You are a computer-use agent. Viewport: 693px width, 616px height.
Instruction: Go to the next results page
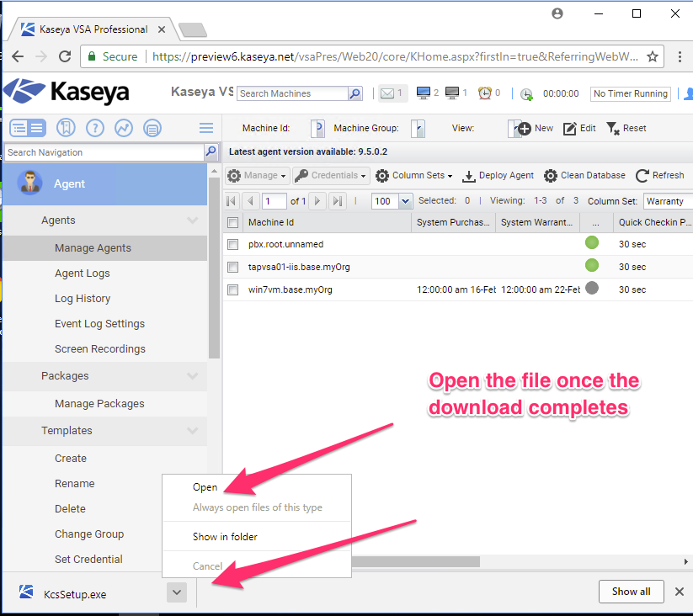[317, 201]
